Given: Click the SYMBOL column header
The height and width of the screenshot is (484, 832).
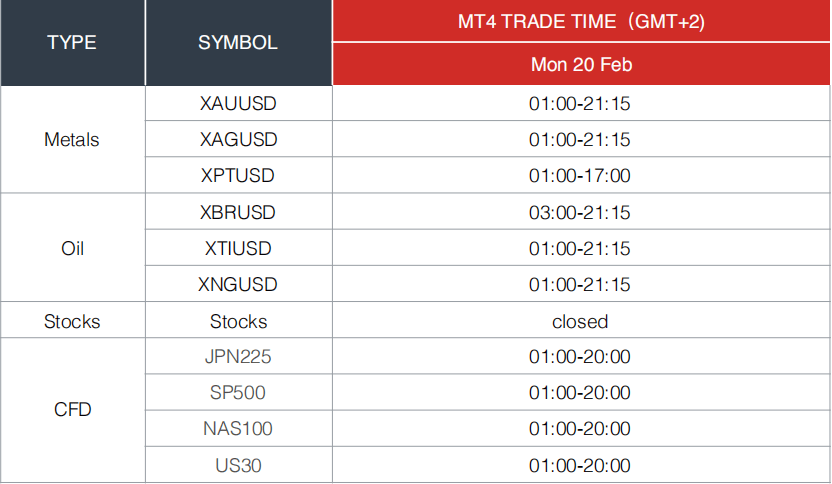Looking at the screenshot, I should coord(238,42).
